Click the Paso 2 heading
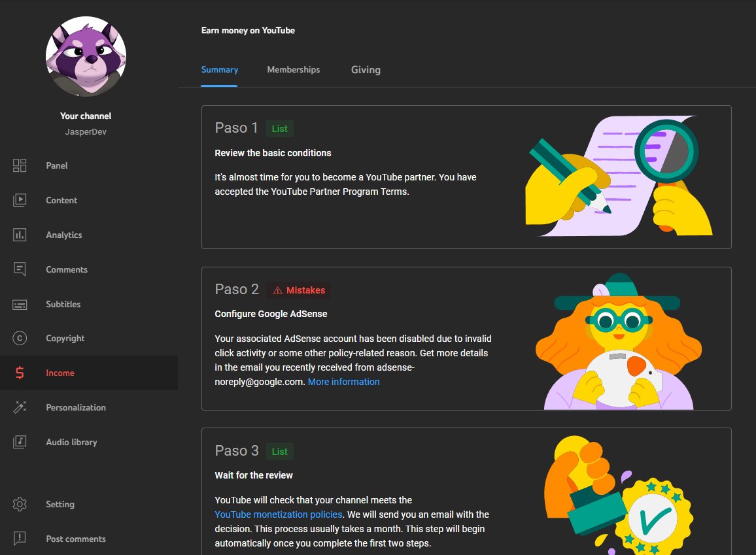Screen dimensions: 756x555 (237, 289)
